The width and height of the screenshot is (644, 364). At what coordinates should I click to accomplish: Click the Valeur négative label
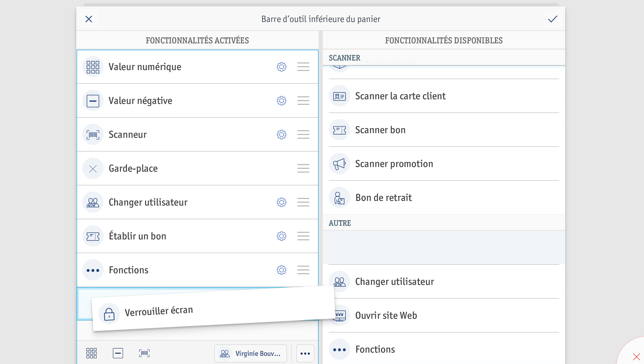tap(140, 101)
